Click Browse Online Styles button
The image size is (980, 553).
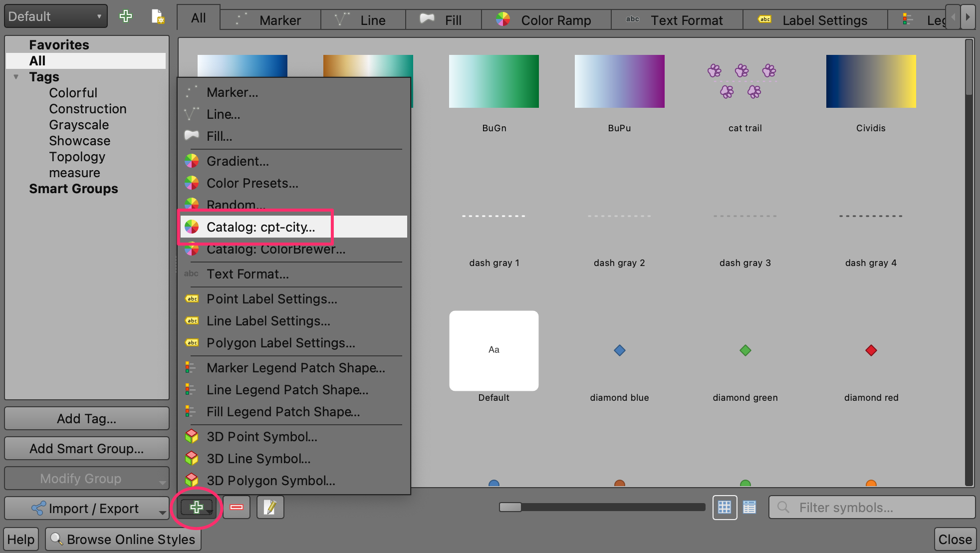123,539
